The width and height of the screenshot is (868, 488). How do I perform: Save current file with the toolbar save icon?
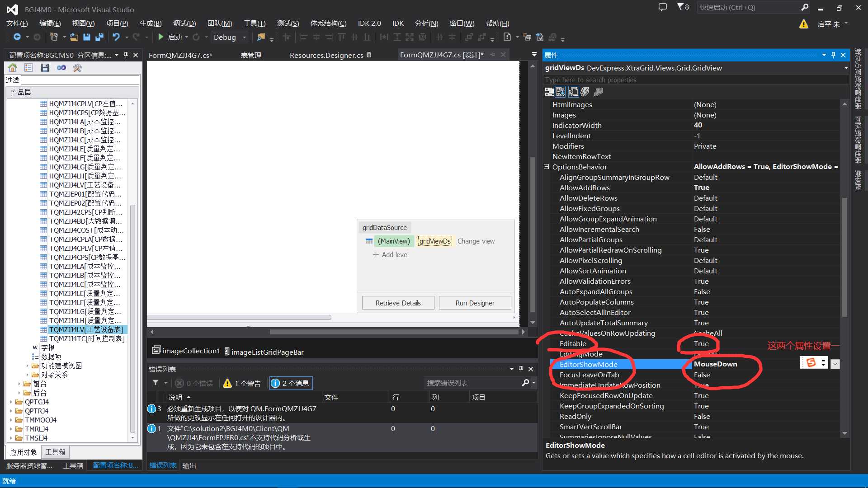(87, 37)
